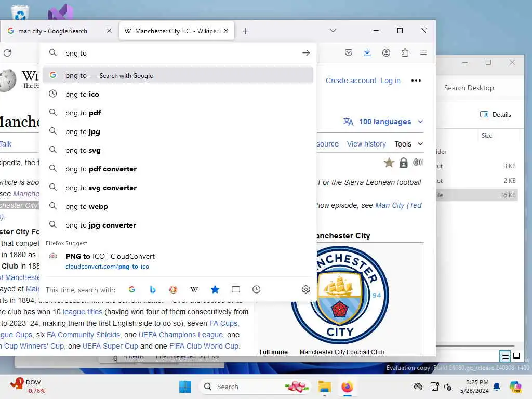Search this time with Bing icon
Image resolution: width=532 pixels, height=399 pixels.
click(153, 289)
